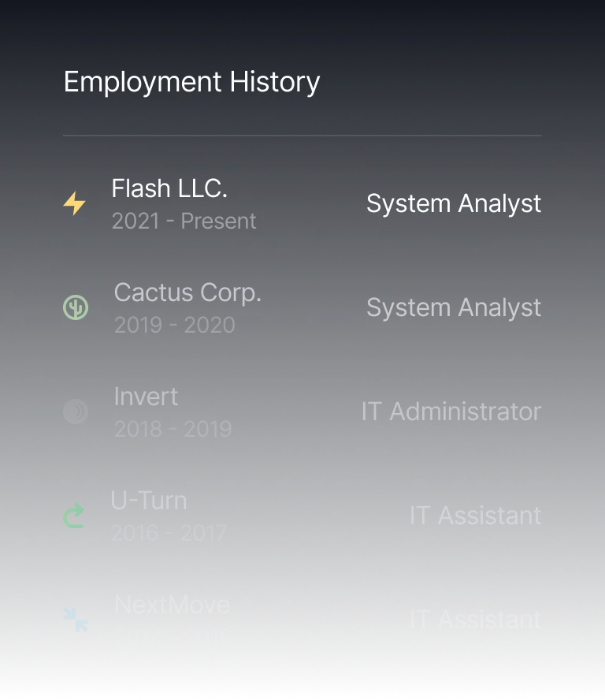Image resolution: width=605 pixels, height=700 pixels.
Task: Click the 2021 - Present date range
Action: pos(184,222)
